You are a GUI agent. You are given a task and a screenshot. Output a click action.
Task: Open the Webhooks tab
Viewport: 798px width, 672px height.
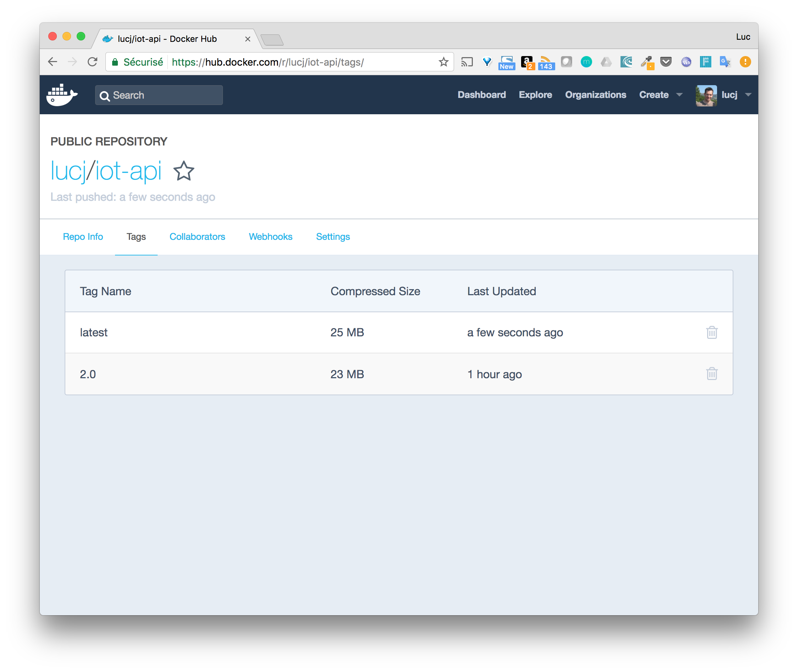pos(270,237)
